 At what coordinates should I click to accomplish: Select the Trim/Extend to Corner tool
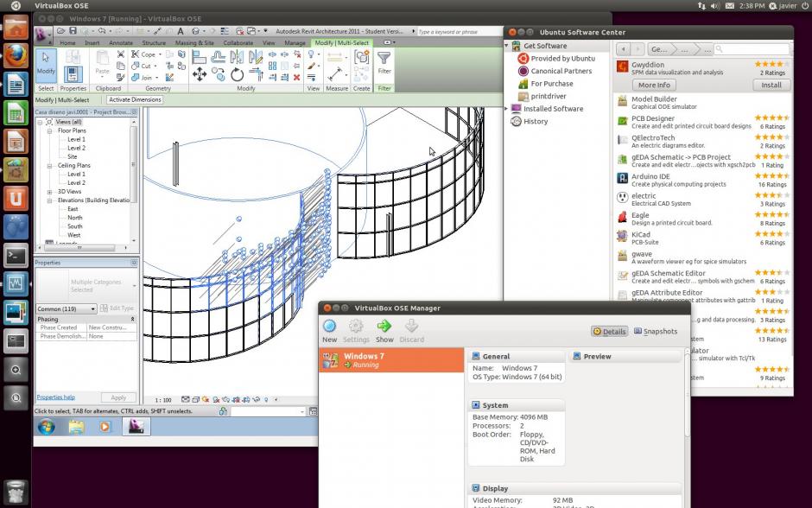click(256, 74)
